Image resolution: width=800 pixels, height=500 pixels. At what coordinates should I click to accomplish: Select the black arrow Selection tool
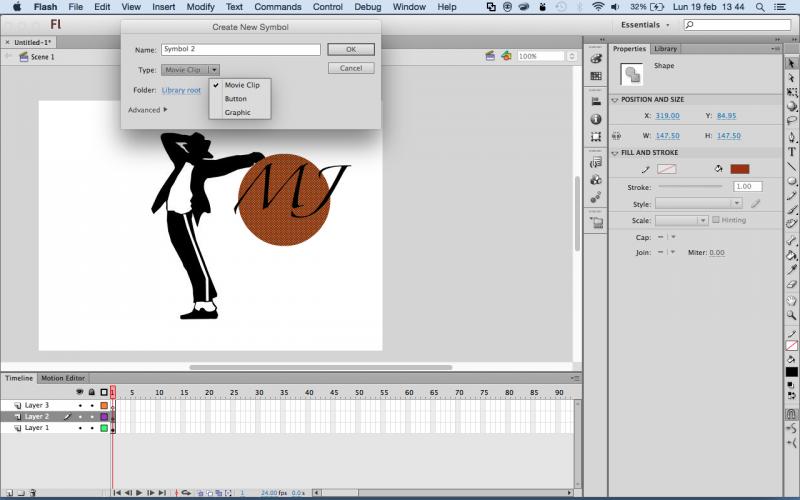(x=792, y=63)
